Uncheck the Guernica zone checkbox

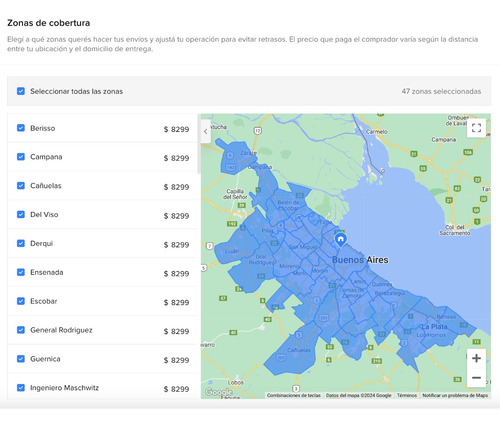[21, 359]
